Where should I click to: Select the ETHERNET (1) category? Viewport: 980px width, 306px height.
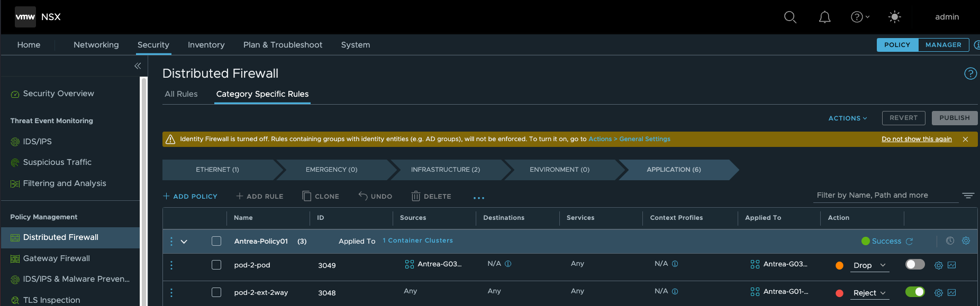(x=217, y=170)
